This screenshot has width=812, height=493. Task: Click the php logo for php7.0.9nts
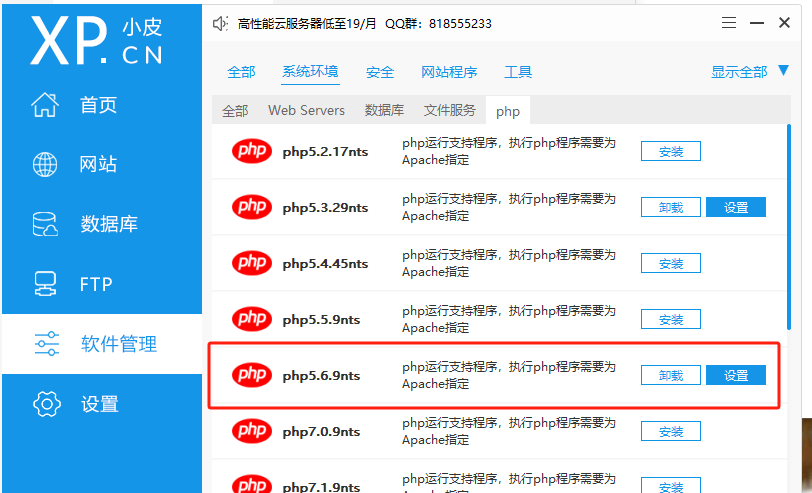click(252, 431)
